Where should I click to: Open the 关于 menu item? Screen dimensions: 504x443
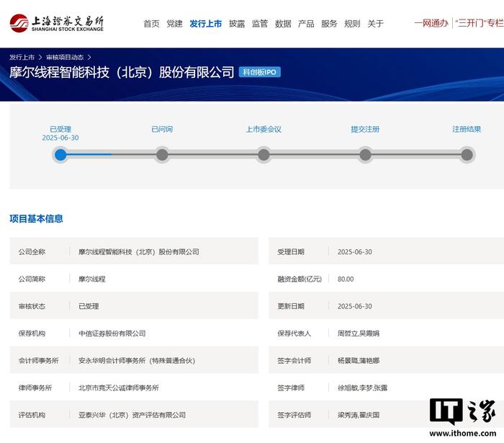pyautogui.click(x=375, y=24)
